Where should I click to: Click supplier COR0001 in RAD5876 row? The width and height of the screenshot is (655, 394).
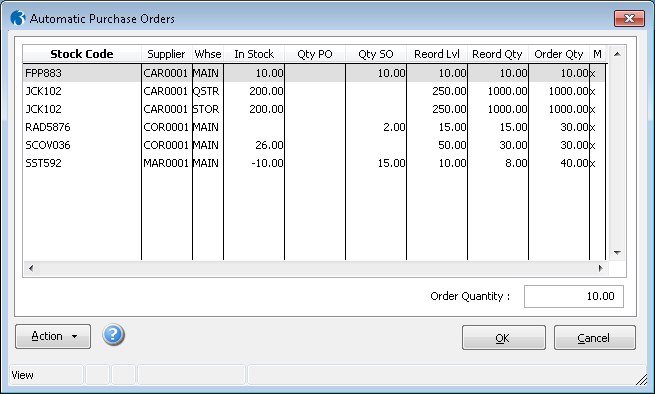pyautogui.click(x=166, y=127)
